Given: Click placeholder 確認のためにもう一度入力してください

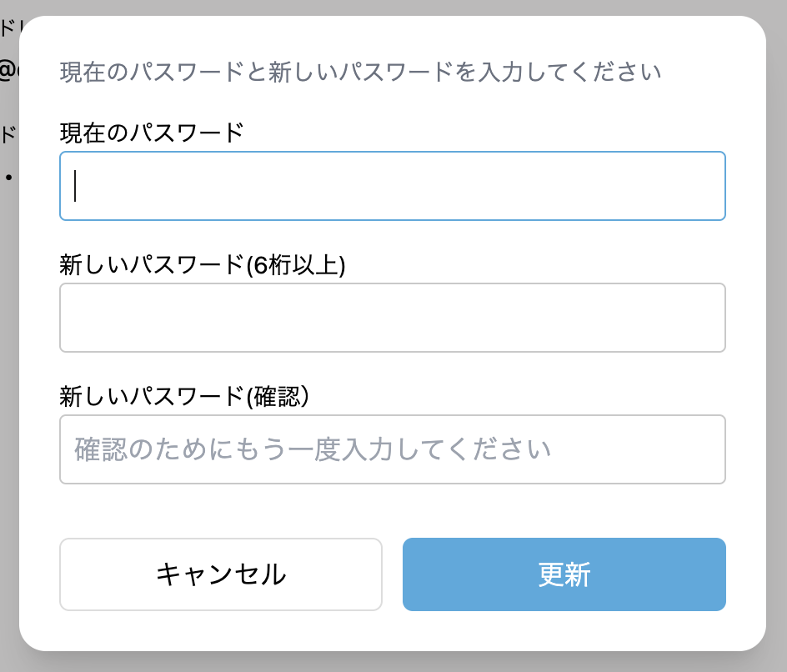Looking at the screenshot, I should (x=313, y=449).
